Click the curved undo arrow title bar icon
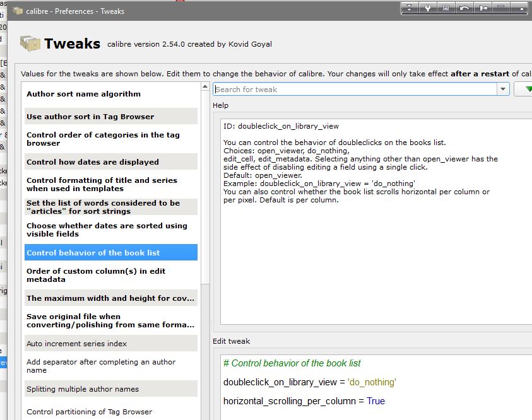Screen dimensions: 532x420 (464, 8)
